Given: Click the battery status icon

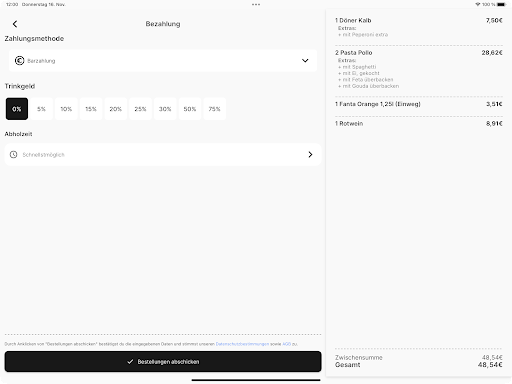Looking at the screenshot, I should point(502,4).
